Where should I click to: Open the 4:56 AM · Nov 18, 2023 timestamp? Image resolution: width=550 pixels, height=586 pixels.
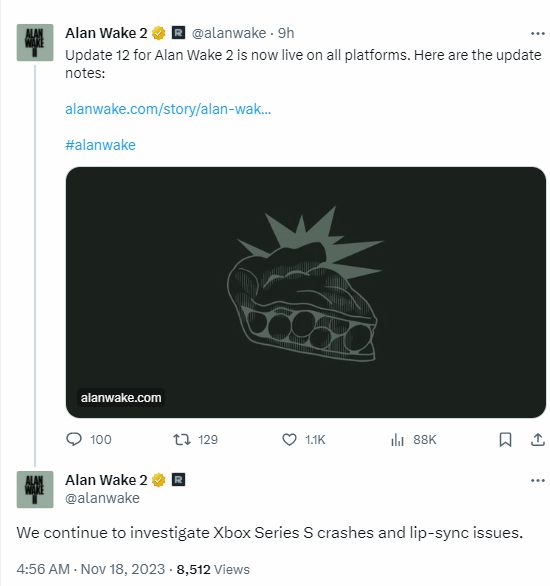[x=91, y=569]
